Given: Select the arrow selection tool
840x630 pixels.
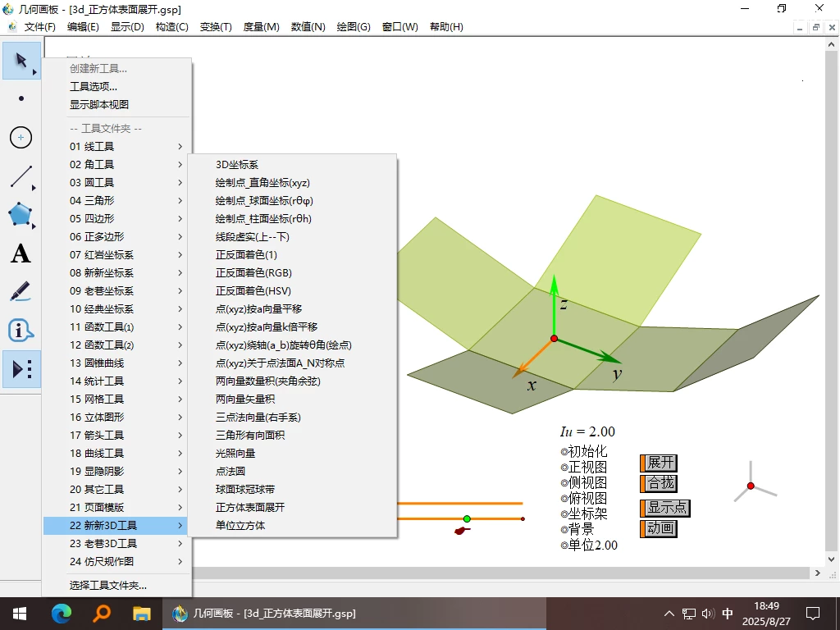Looking at the screenshot, I should point(21,60).
